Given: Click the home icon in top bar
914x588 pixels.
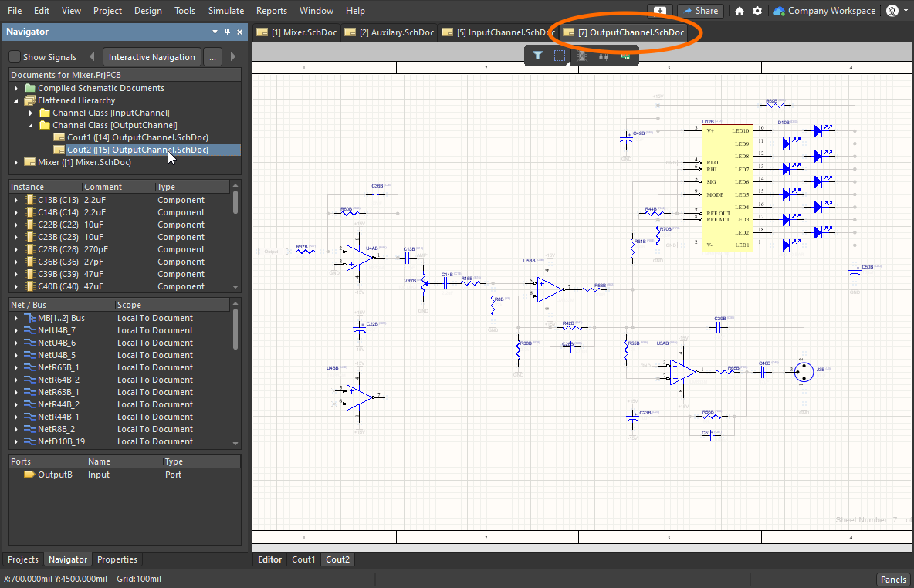Looking at the screenshot, I should pos(740,11).
